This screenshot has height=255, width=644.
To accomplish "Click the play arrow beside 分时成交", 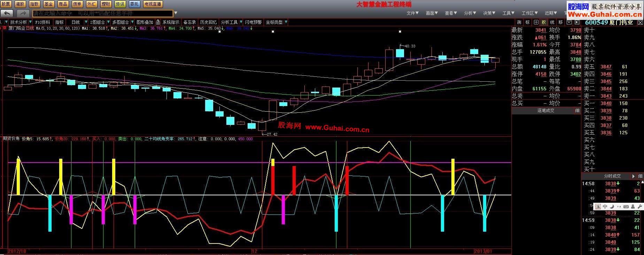I will pyautogui.click(x=634, y=176).
